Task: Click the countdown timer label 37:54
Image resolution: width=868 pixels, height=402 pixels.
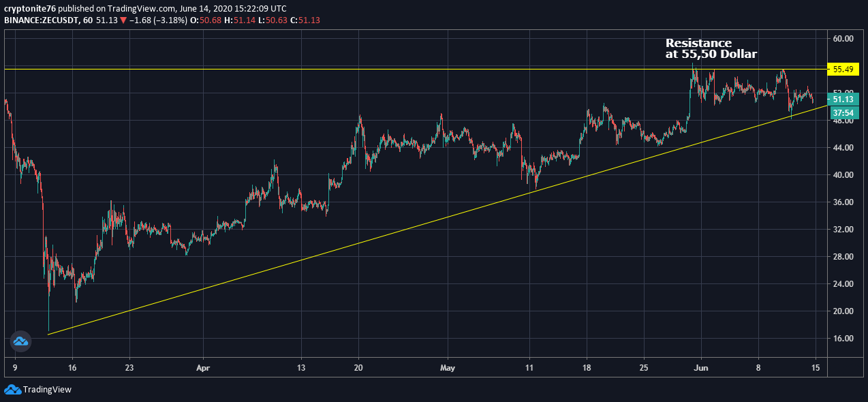Action: [x=843, y=112]
